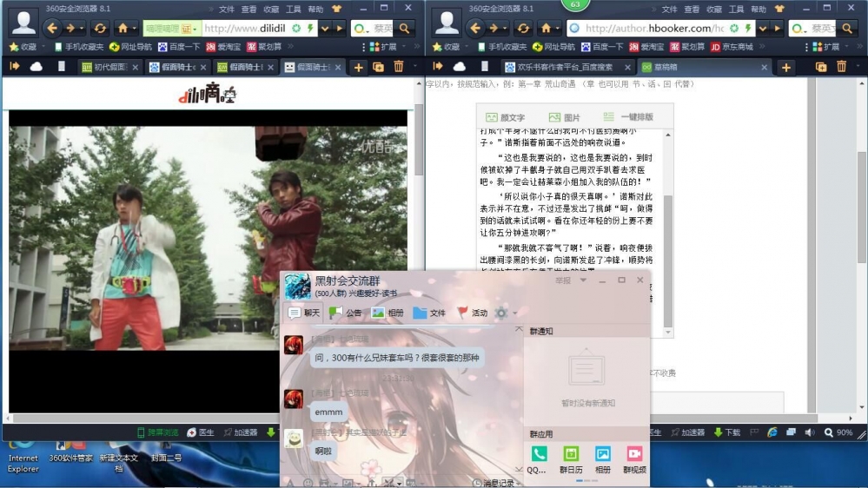Screen dimensions: 868x488
Task: Expand the home button dropdown in the left browser
Action: (x=134, y=28)
